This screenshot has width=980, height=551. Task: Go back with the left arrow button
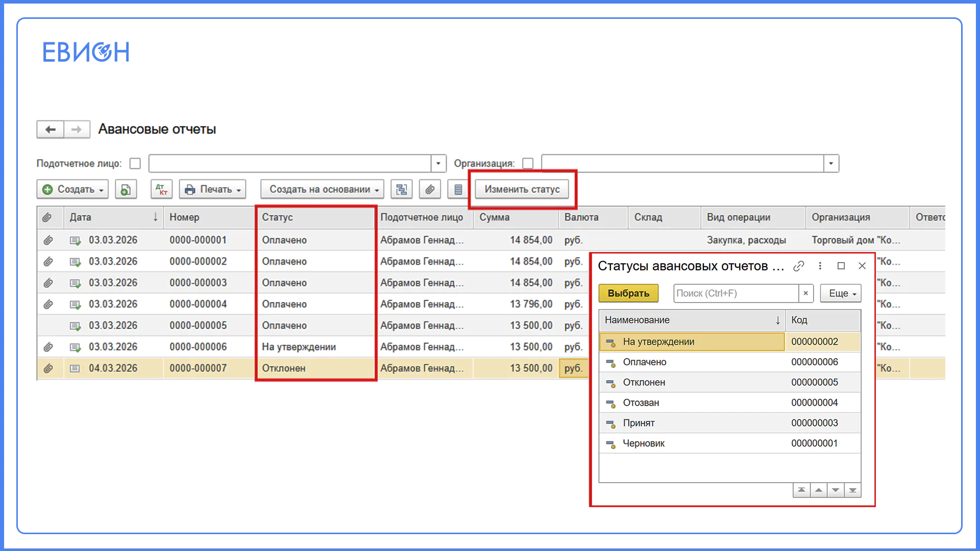point(51,130)
